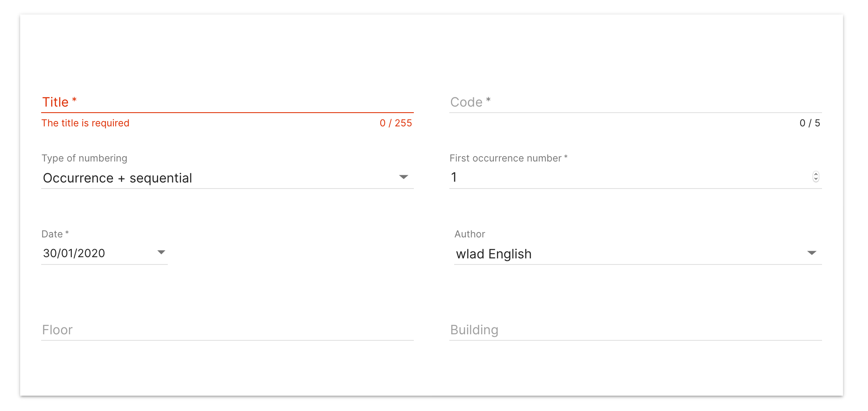This screenshot has width=868, height=411.
Task: Click the Building input field
Action: pyautogui.click(x=636, y=330)
